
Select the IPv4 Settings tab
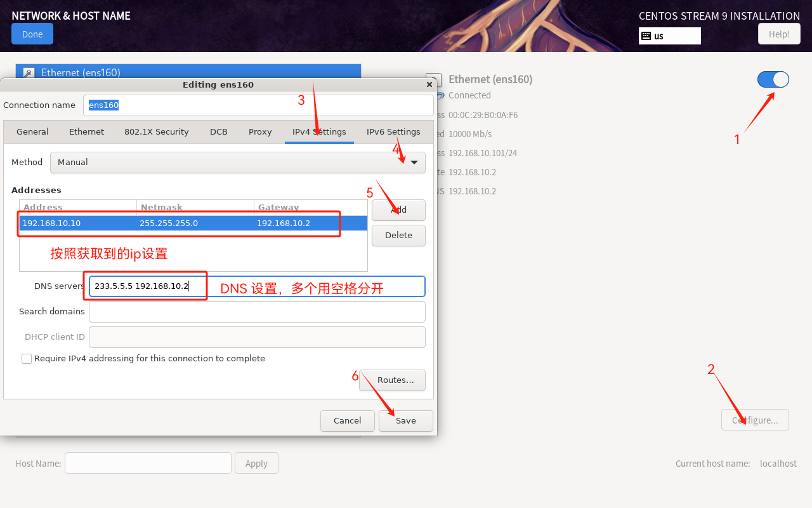[x=319, y=132]
